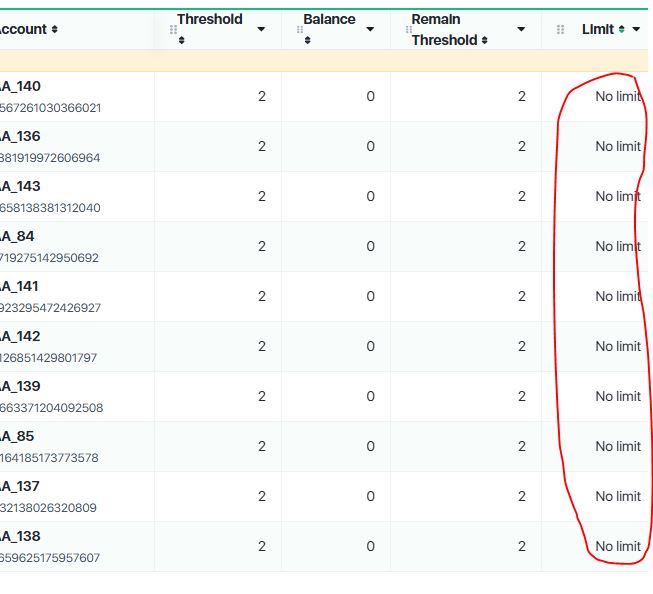
Task: Click the Account column header label
Action: 23,30
